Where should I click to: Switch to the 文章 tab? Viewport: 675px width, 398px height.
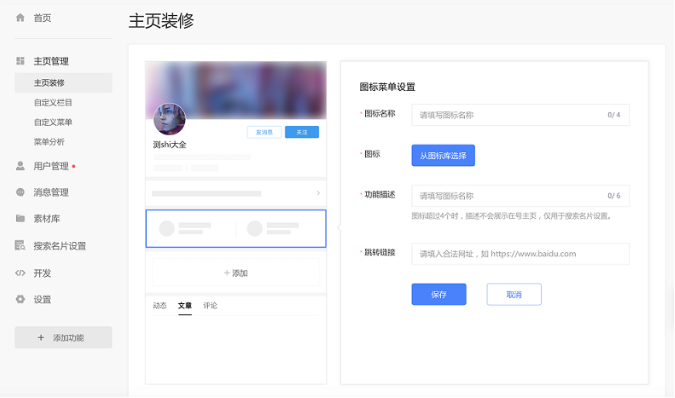[185, 305]
